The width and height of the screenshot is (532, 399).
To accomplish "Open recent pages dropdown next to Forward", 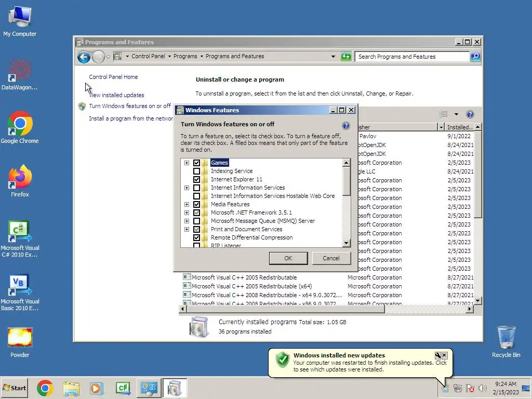I will [108, 57].
